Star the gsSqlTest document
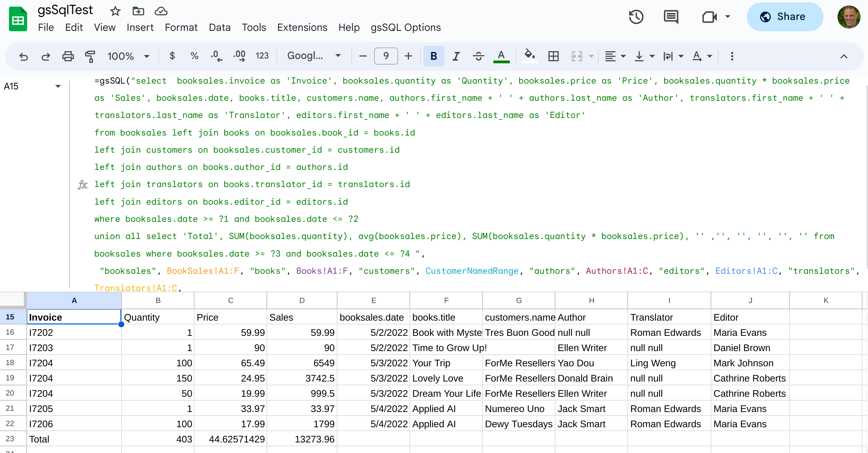The width and height of the screenshot is (868, 453). tap(115, 11)
